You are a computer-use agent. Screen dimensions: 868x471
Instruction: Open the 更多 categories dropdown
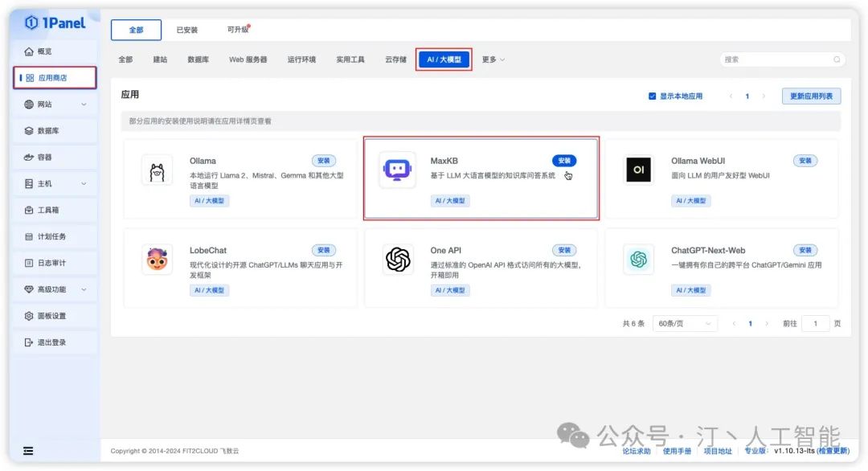(x=493, y=59)
